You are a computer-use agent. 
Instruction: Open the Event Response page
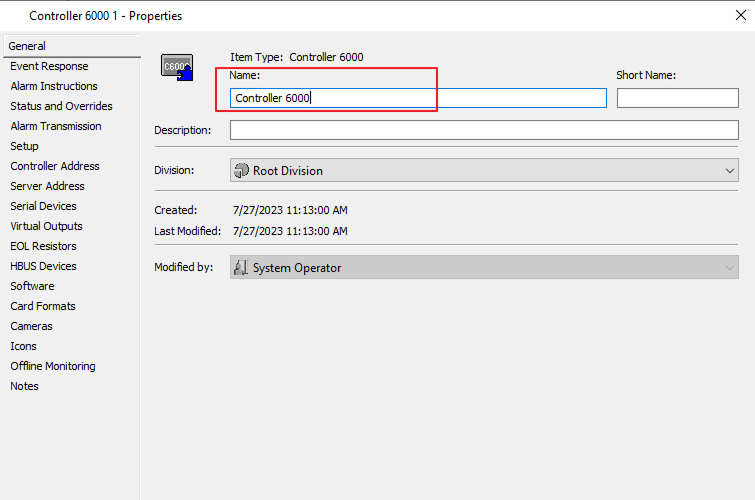click(x=49, y=66)
